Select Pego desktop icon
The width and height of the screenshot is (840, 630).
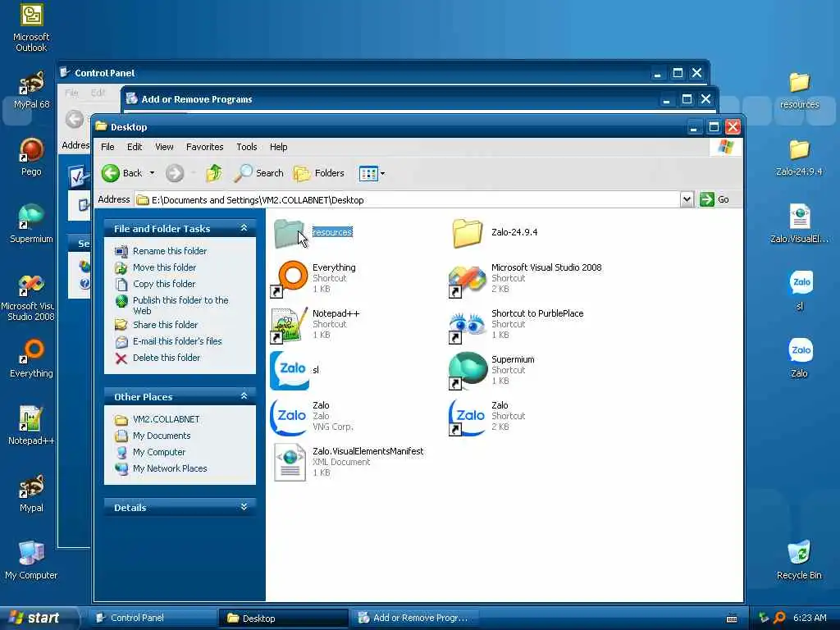click(31, 157)
